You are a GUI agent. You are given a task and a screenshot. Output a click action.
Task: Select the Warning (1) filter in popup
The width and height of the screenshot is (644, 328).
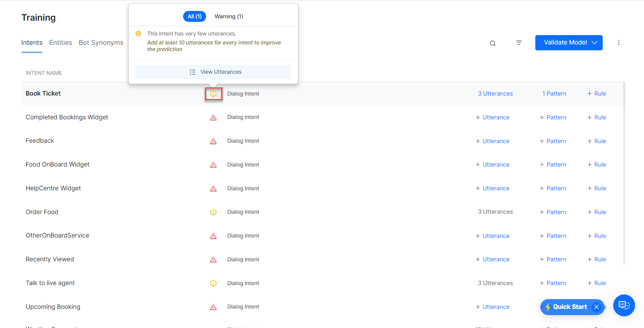[229, 16]
